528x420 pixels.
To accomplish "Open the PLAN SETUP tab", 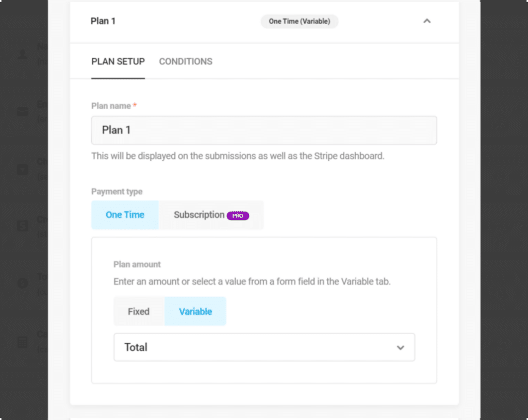I will (x=118, y=61).
